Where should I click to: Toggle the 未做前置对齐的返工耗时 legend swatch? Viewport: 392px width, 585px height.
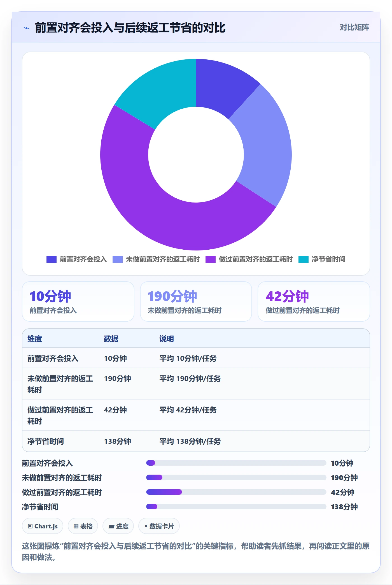[x=118, y=259]
